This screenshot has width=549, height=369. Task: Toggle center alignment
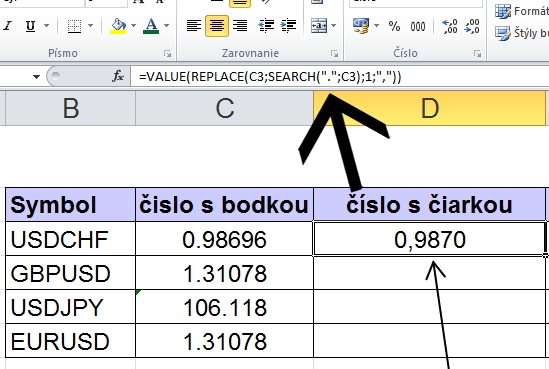tap(217, 26)
